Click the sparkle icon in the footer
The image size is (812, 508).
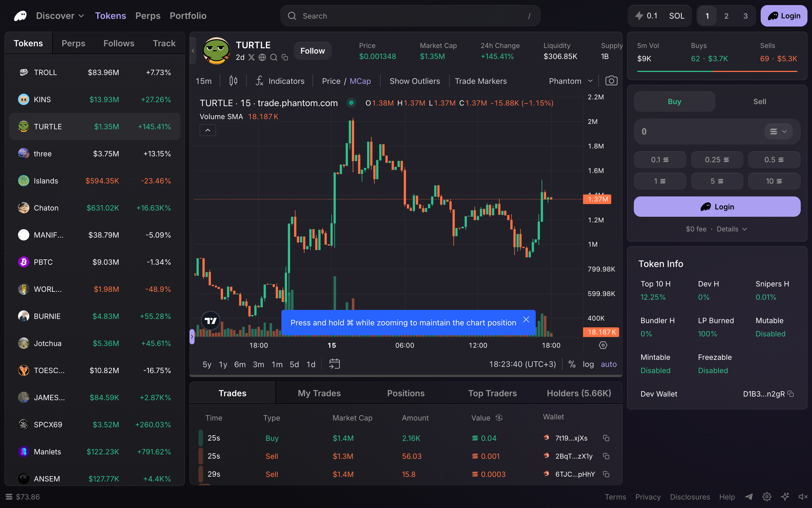785,497
